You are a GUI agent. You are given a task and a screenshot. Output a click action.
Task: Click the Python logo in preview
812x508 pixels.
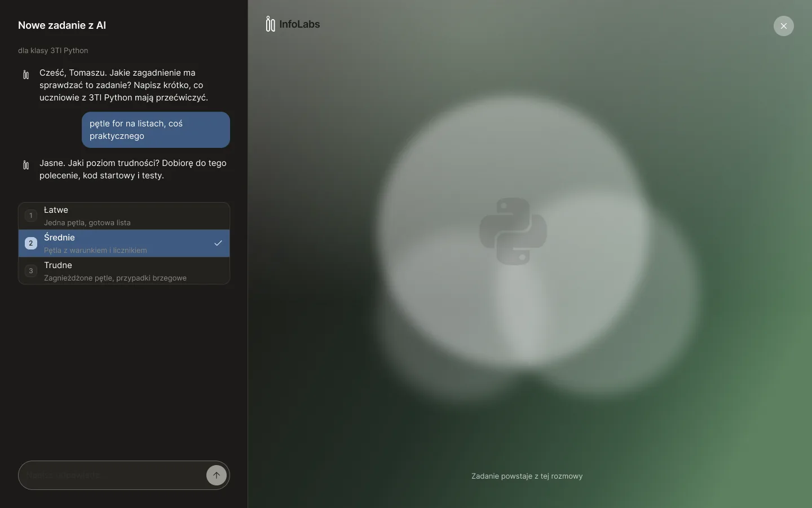(513, 231)
